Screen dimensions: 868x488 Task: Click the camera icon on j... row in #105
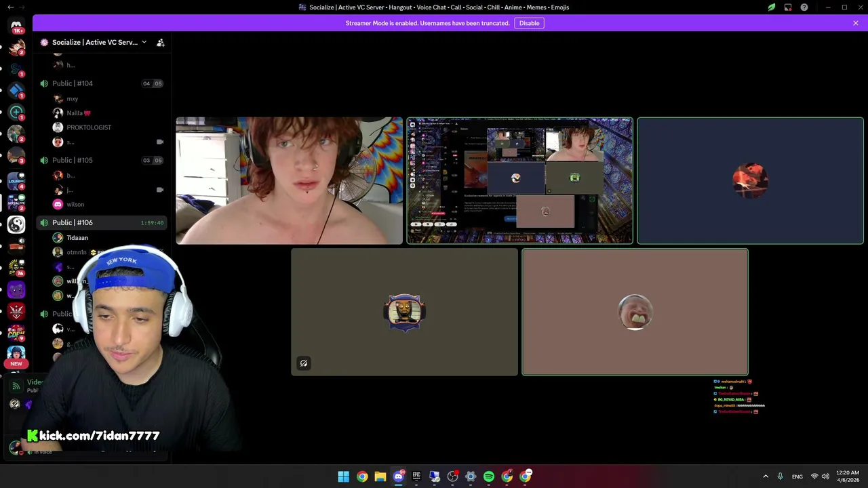(x=160, y=190)
